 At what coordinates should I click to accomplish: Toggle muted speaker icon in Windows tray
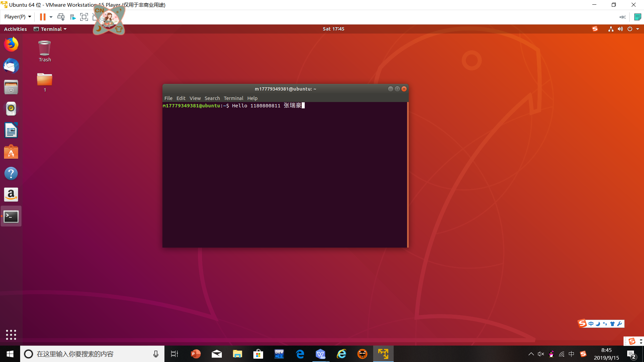point(541,354)
